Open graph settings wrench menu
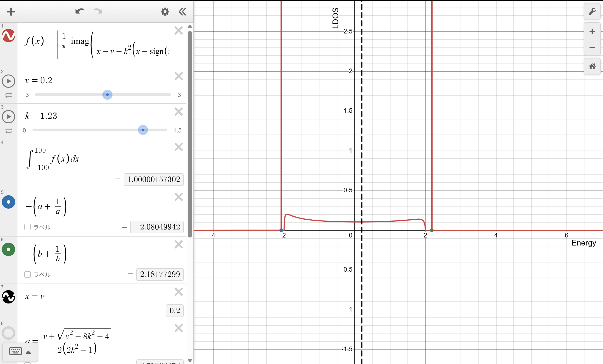The image size is (603, 364). coord(592,11)
